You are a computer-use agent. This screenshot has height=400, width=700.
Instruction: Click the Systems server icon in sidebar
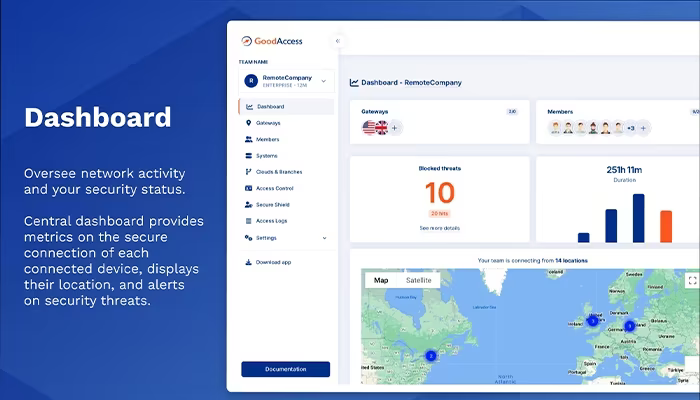(249, 156)
